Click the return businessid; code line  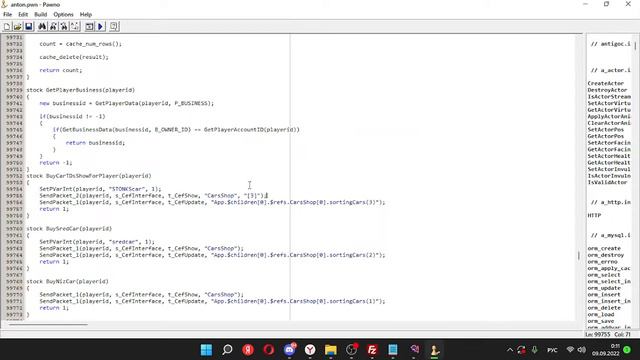tap(95, 143)
